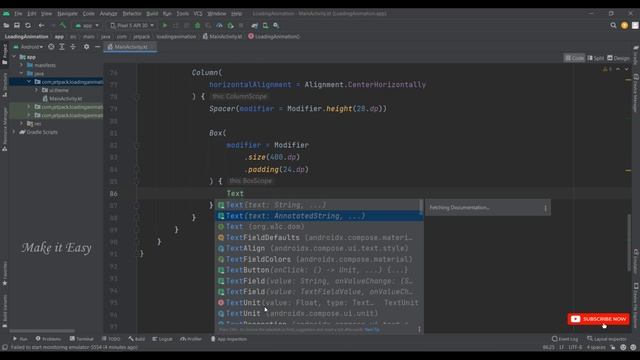Open the Event Log panel
Viewport: 640px width, 360px height.
click(565, 339)
